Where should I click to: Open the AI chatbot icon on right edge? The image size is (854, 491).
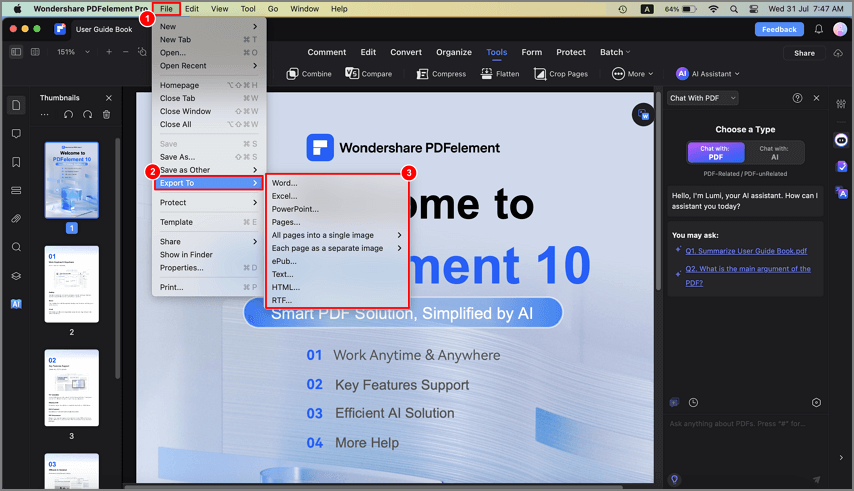[x=841, y=140]
